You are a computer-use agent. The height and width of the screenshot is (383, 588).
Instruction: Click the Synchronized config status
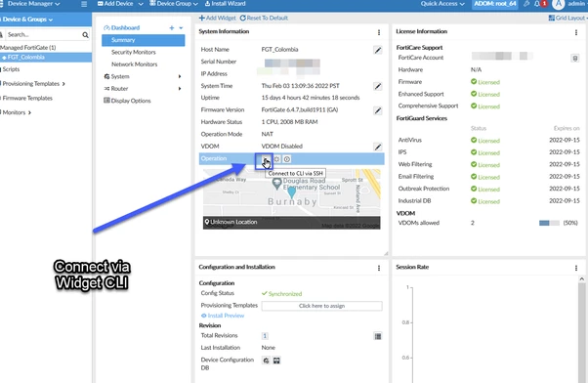(281, 294)
